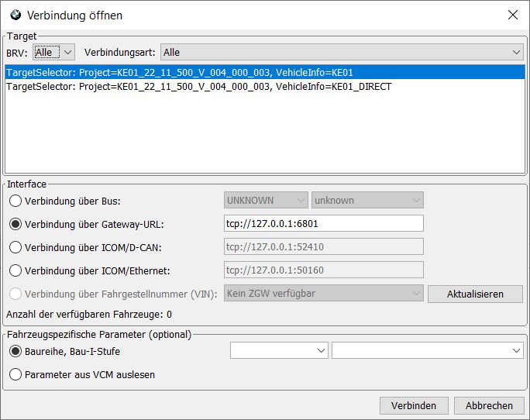Click the Verbinden button
The width and height of the screenshot is (530, 420).
pos(413,405)
